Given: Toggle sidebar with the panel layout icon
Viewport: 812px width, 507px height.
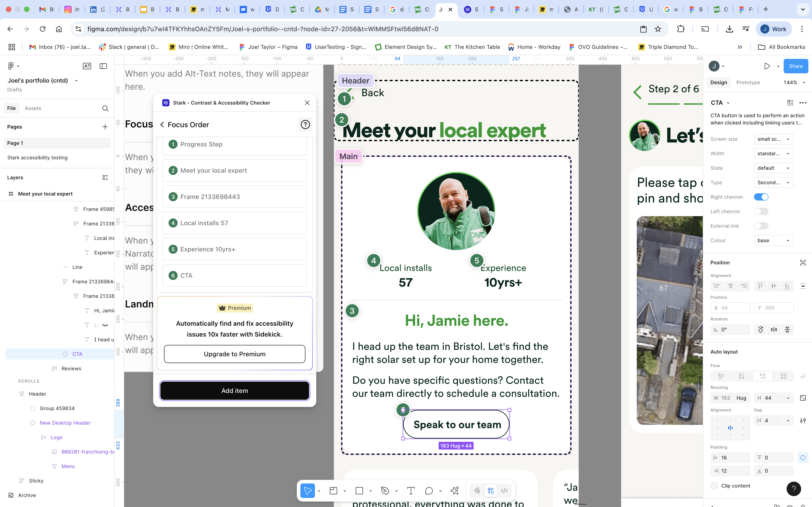Looking at the screenshot, I should [x=103, y=66].
